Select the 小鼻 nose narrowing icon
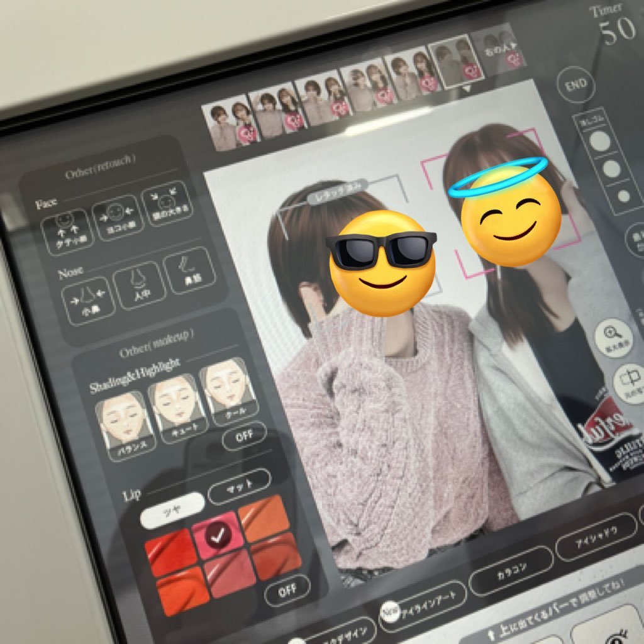644x644 pixels. [x=88, y=301]
